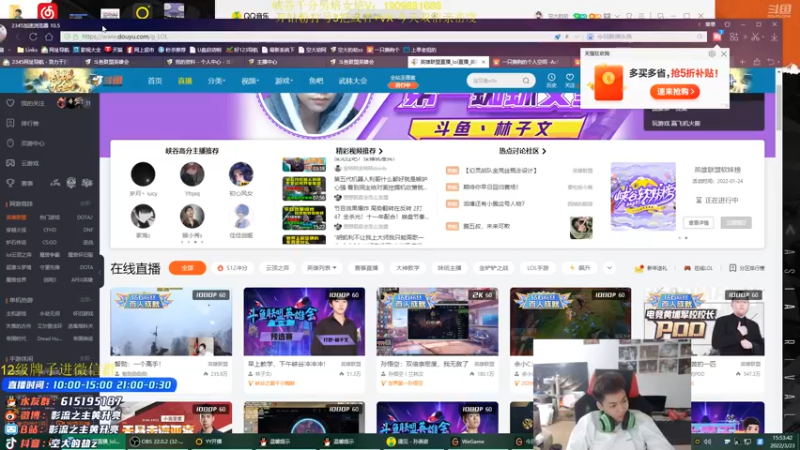Click the search magnifier icon in Douyu header

526,81
